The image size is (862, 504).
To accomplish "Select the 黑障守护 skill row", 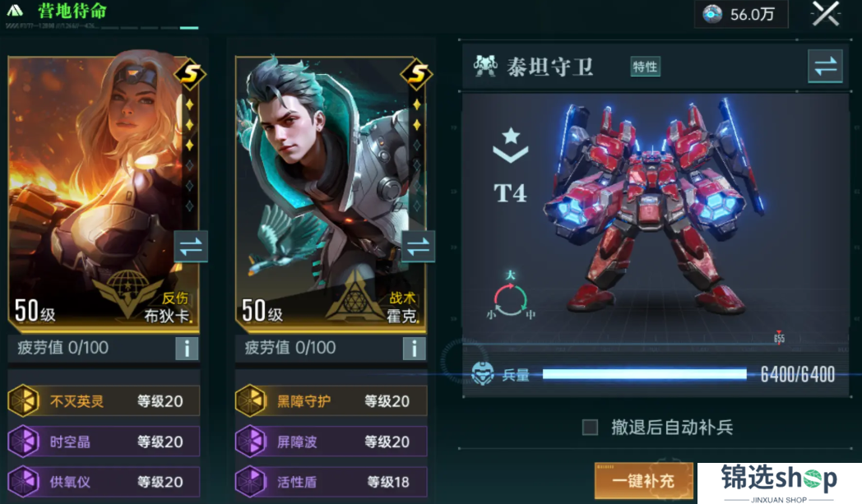I will [x=331, y=400].
